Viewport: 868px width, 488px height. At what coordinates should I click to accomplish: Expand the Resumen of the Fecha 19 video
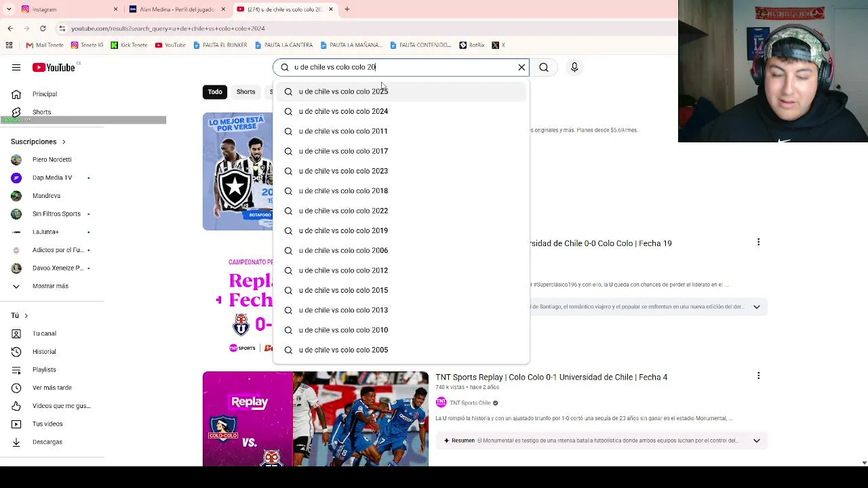click(x=757, y=306)
